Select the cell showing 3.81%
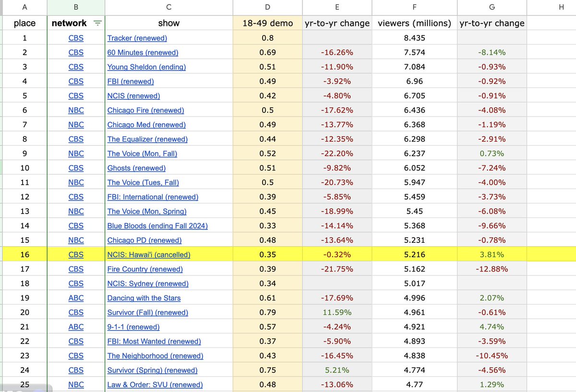 [492, 254]
